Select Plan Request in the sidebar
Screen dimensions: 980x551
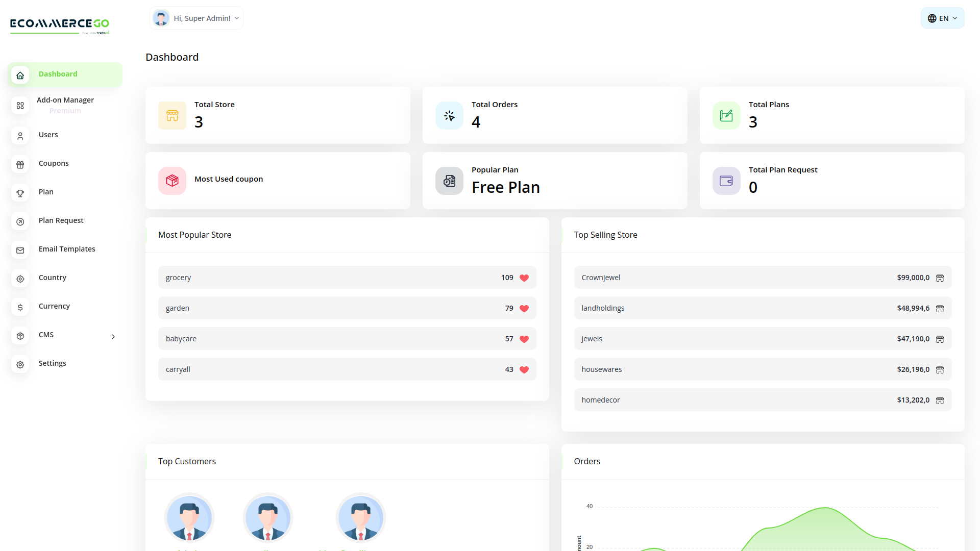pyautogui.click(x=61, y=220)
